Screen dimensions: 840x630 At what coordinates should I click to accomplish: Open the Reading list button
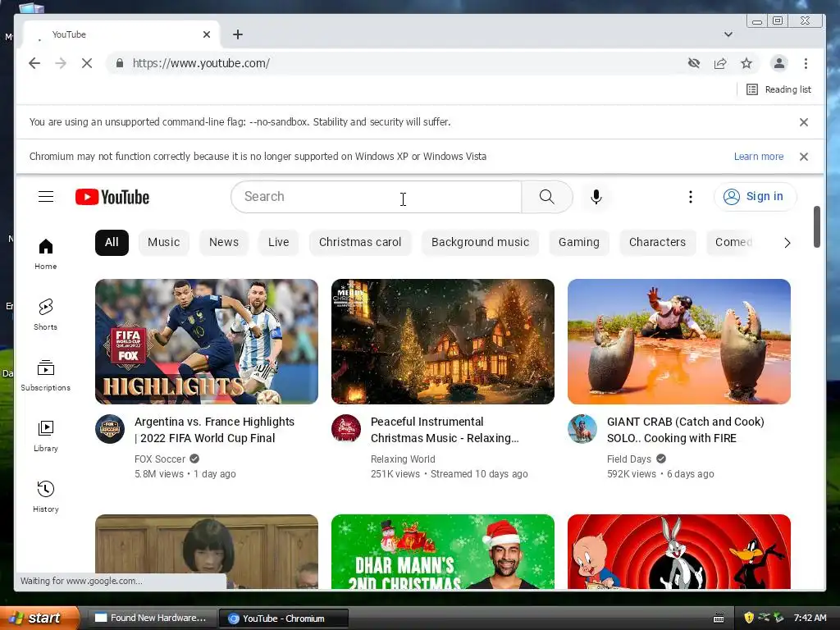[x=779, y=89]
